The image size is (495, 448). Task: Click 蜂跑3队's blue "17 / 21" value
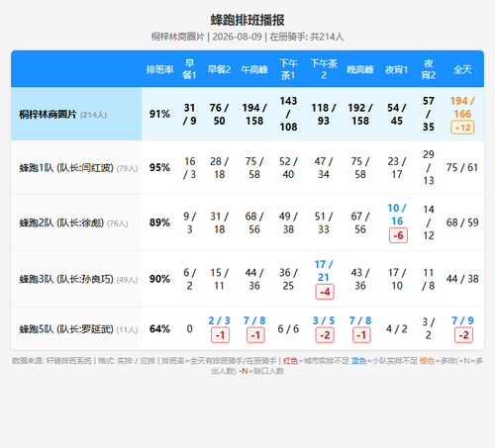coord(324,271)
